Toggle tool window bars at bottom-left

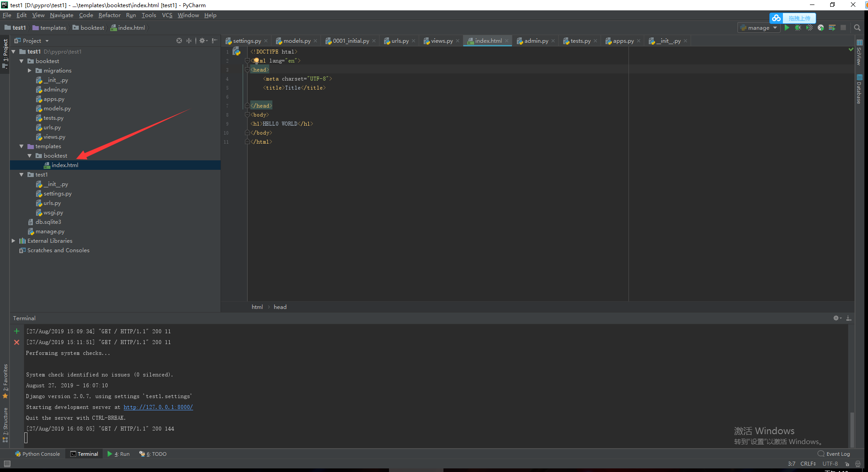7,464
